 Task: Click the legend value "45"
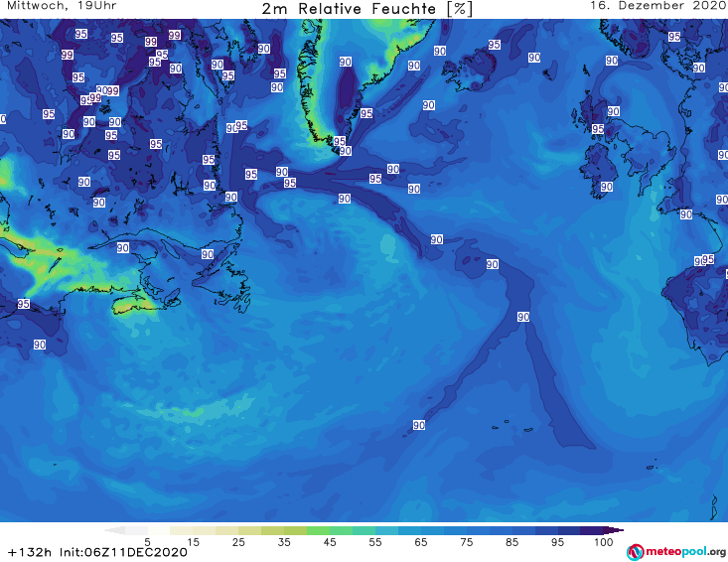(x=330, y=542)
